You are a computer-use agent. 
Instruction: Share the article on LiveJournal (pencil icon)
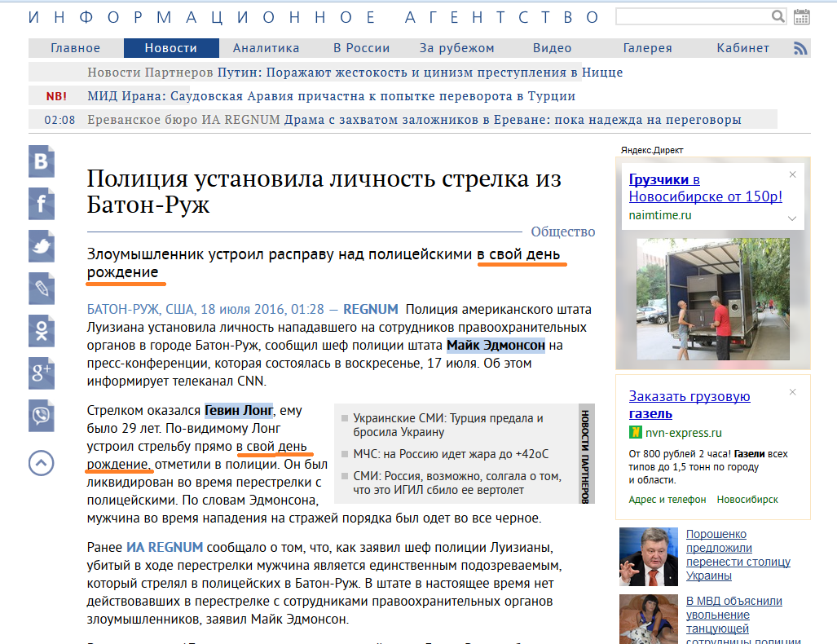(42, 289)
